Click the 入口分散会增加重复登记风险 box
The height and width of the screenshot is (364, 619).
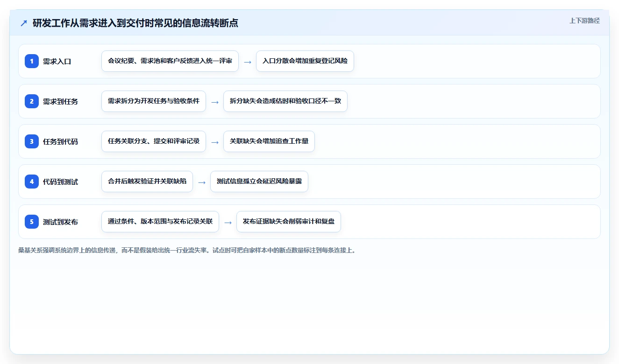pyautogui.click(x=305, y=61)
